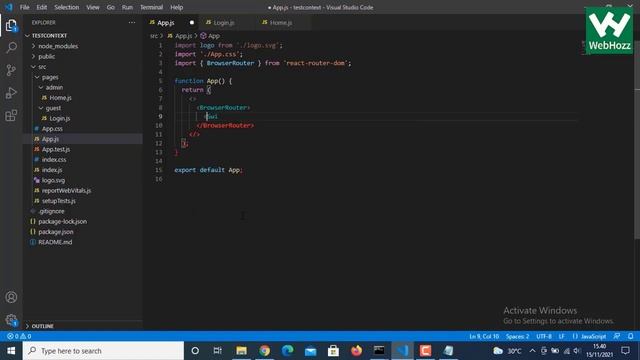
Task: Click the feedback icon in status bar
Action: (617, 336)
